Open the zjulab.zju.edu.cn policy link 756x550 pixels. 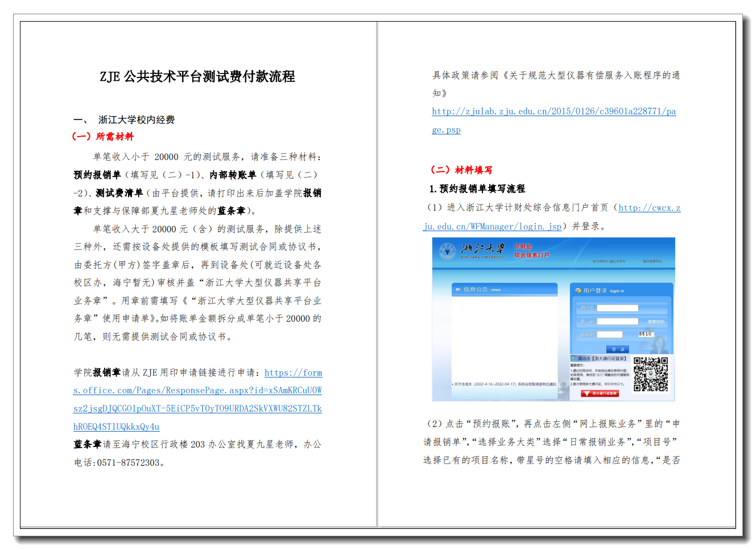pyautogui.click(x=553, y=112)
